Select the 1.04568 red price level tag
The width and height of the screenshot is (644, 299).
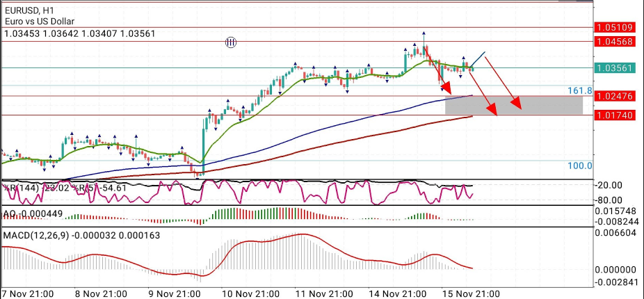click(x=614, y=42)
